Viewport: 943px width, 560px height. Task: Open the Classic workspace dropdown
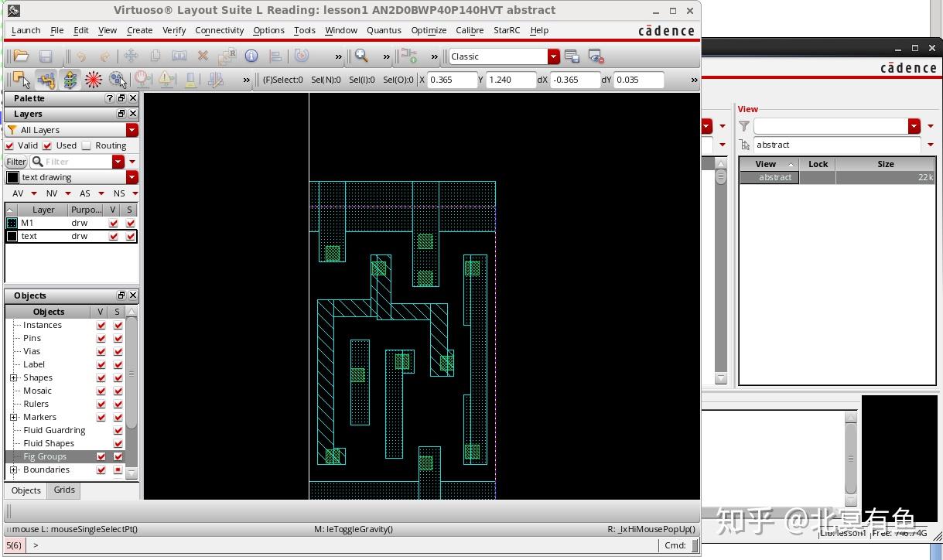click(552, 56)
